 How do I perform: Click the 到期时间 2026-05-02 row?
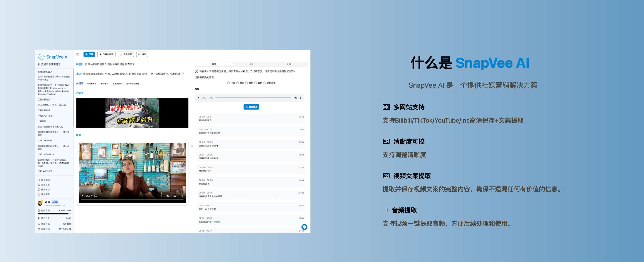click(x=54, y=229)
